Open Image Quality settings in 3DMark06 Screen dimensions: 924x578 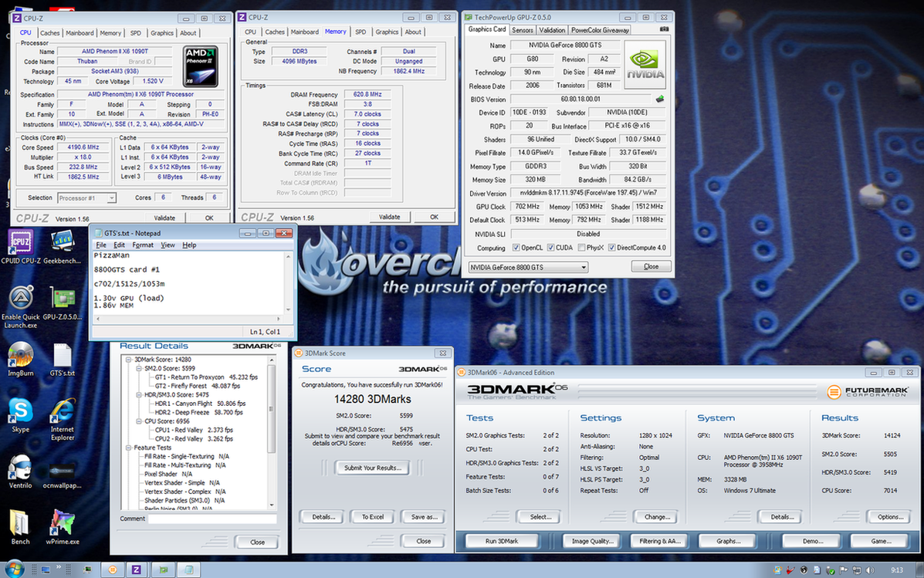coord(593,541)
